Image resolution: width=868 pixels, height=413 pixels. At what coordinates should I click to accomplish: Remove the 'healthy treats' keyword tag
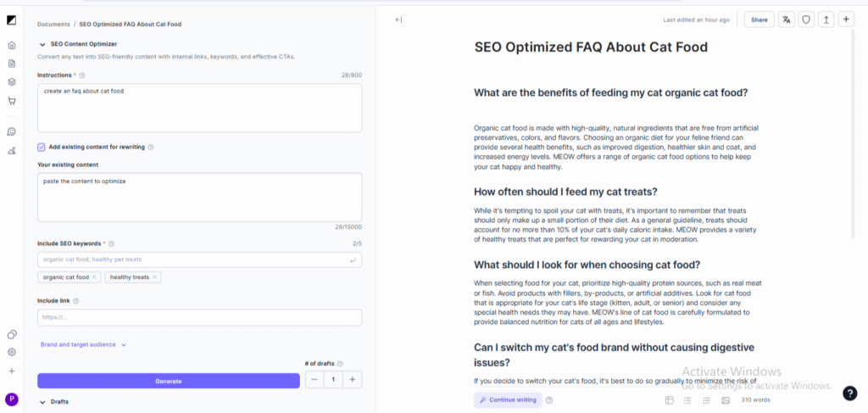point(155,277)
